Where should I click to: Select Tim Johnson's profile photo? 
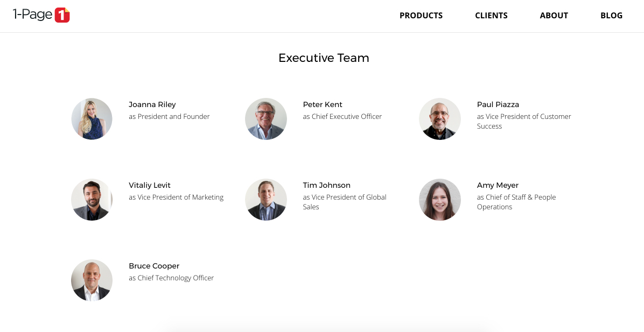click(x=266, y=200)
